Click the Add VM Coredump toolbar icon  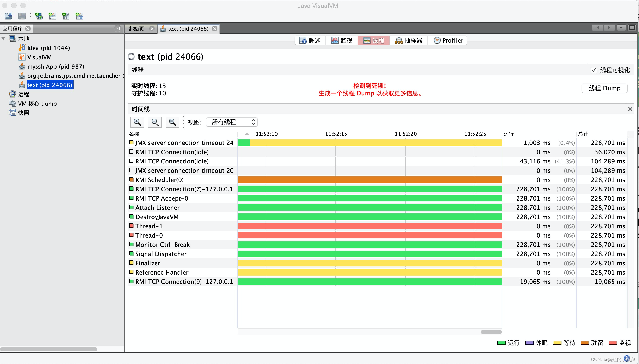click(x=66, y=16)
